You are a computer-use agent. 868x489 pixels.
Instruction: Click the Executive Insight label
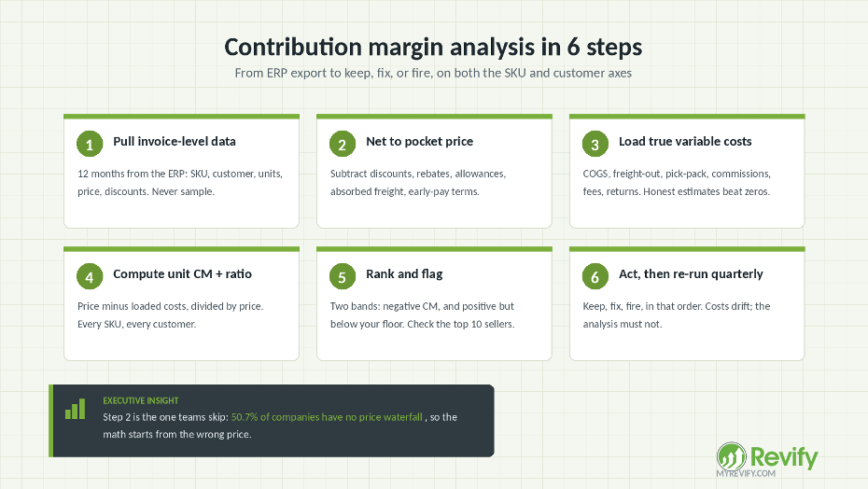[141, 400]
